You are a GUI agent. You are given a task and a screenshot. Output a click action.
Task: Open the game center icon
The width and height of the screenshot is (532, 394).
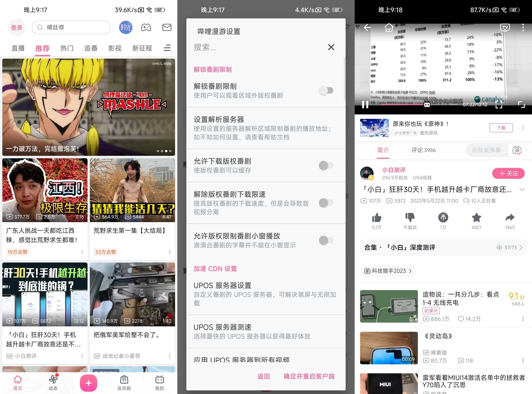[x=146, y=27]
